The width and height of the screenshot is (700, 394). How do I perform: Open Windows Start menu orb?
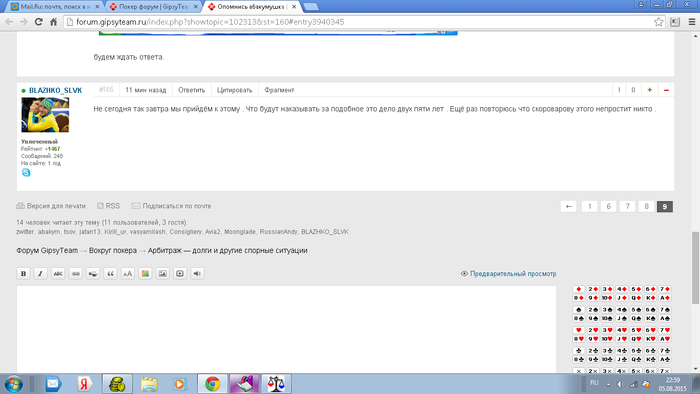pyautogui.click(x=13, y=384)
